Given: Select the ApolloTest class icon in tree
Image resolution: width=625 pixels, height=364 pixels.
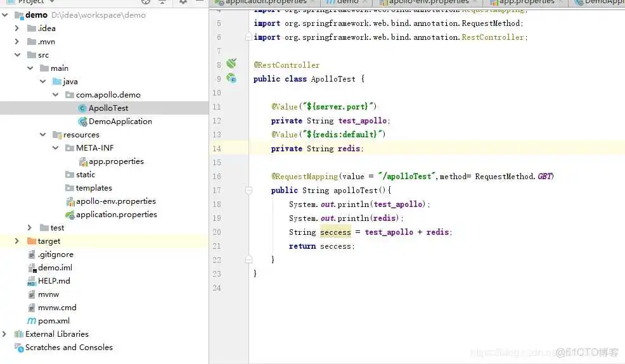Looking at the screenshot, I should point(82,108).
